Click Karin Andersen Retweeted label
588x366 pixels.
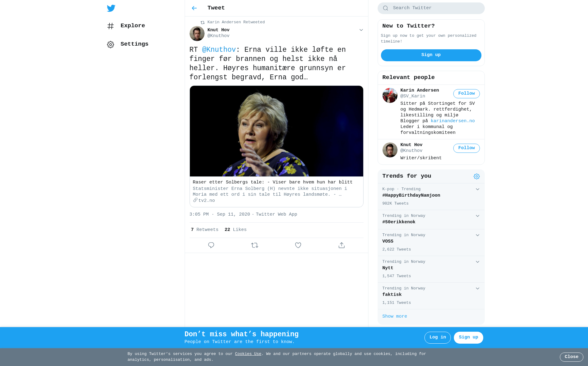[x=236, y=22]
